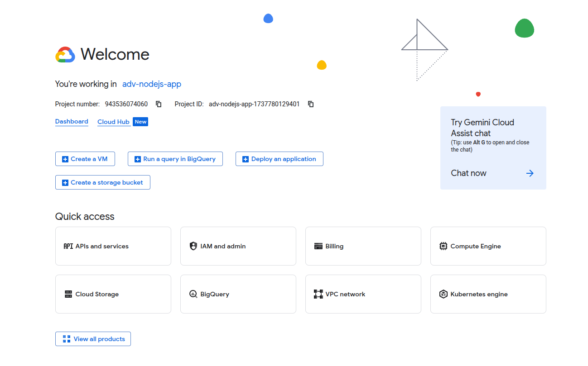Viewport: 588px width, 366px height.
Task: Switch to the Dashboard tab
Action: pyautogui.click(x=72, y=121)
